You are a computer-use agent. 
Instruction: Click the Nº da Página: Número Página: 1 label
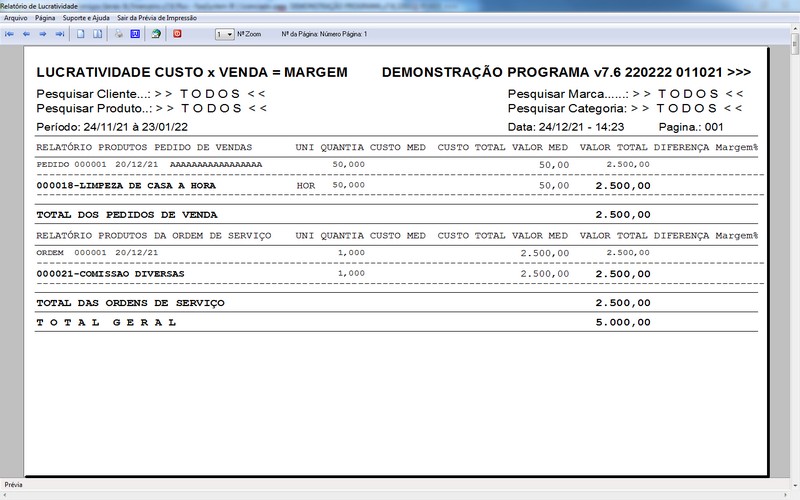tap(324, 34)
